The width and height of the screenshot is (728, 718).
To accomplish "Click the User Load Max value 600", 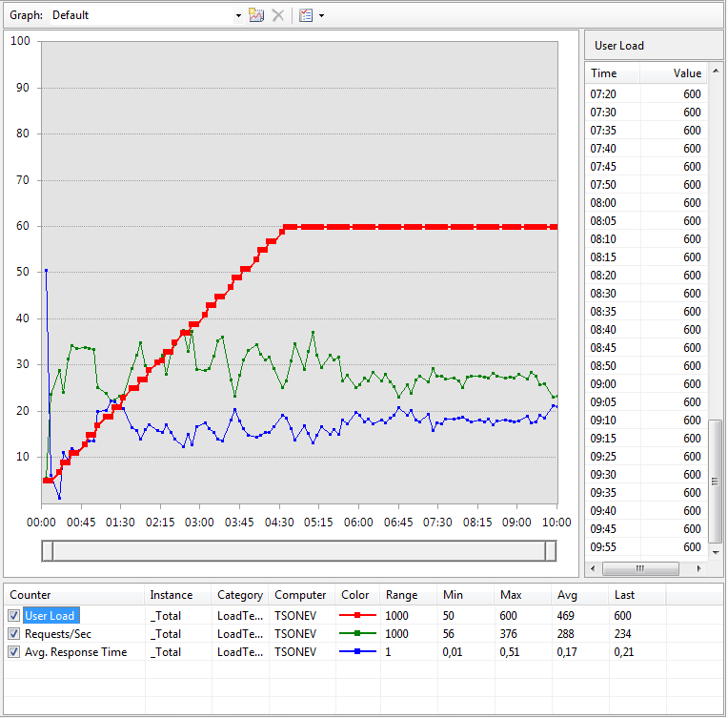I will pyautogui.click(x=508, y=616).
